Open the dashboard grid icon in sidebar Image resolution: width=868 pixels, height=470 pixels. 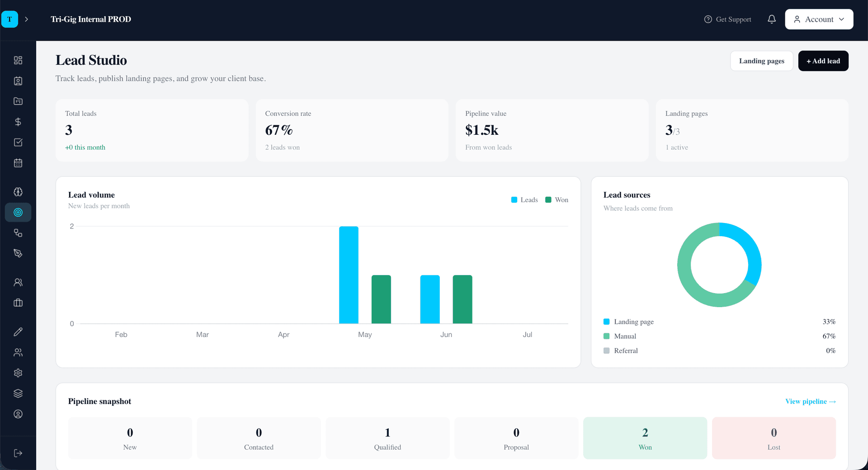point(18,60)
